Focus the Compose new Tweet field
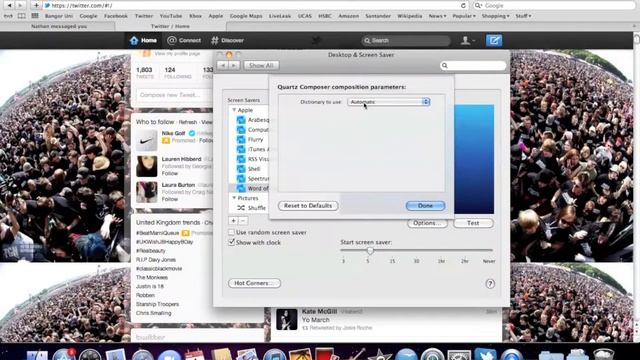 pos(175,95)
